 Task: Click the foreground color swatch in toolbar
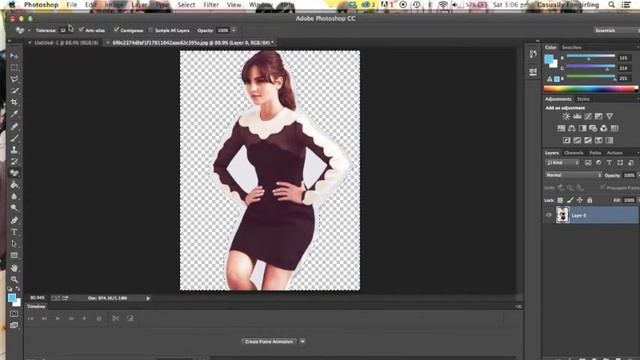(12, 298)
